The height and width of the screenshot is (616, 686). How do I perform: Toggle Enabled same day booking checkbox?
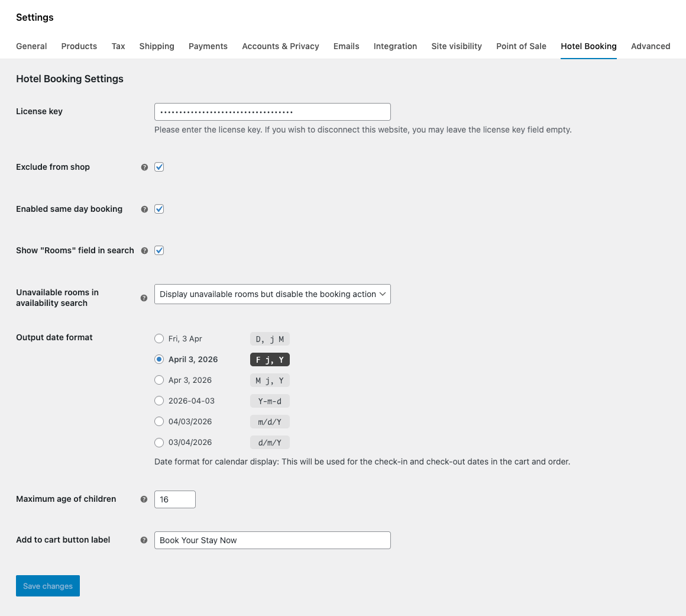(x=159, y=209)
